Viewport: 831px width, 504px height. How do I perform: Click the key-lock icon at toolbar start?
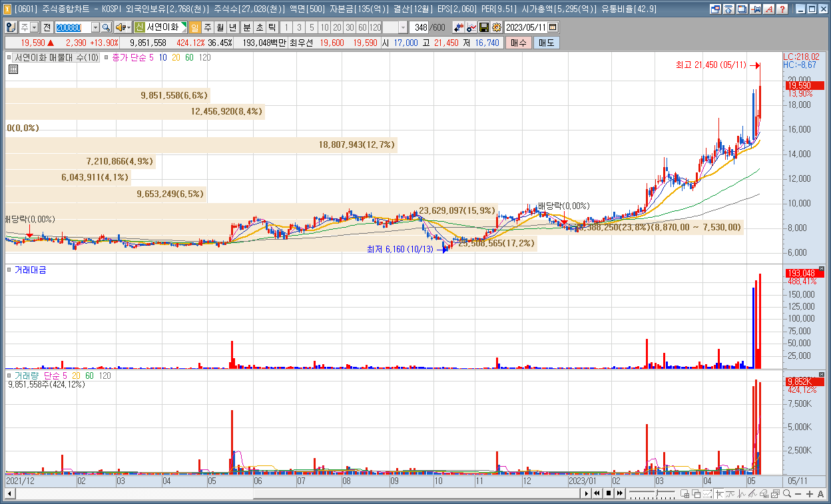11,27
